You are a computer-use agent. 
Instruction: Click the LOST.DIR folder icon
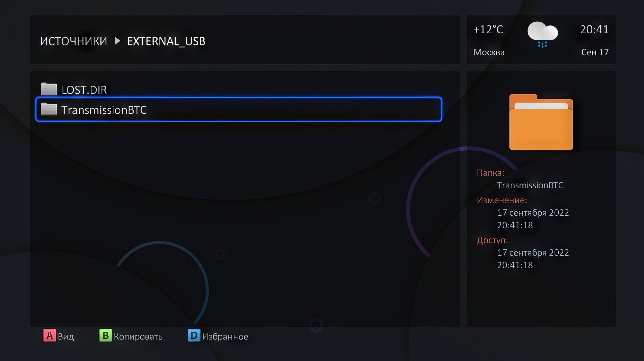(x=49, y=89)
